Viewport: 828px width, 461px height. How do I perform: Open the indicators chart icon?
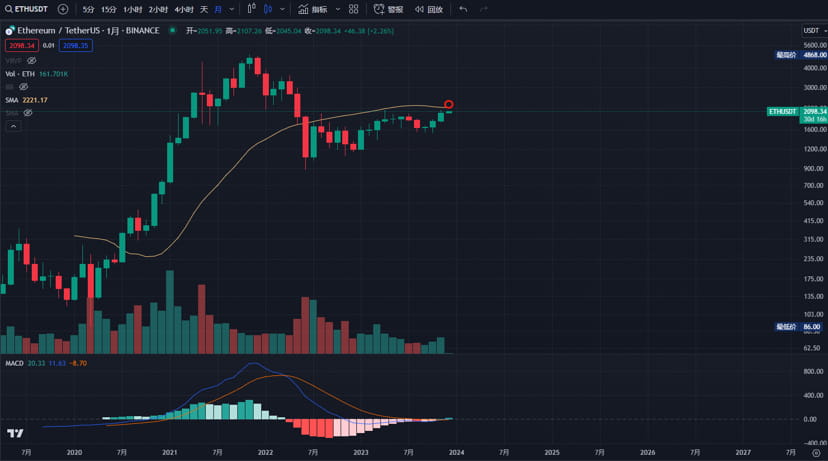tap(303, 9)
